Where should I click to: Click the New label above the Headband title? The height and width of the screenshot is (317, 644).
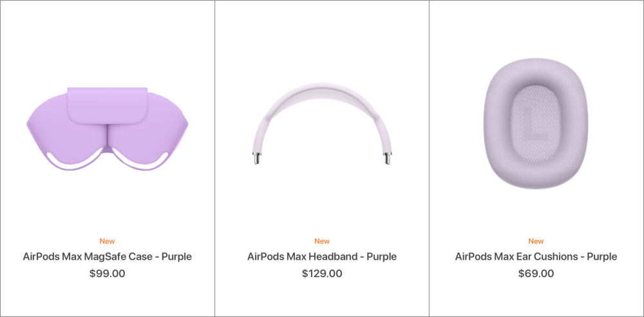pos(322,241)
